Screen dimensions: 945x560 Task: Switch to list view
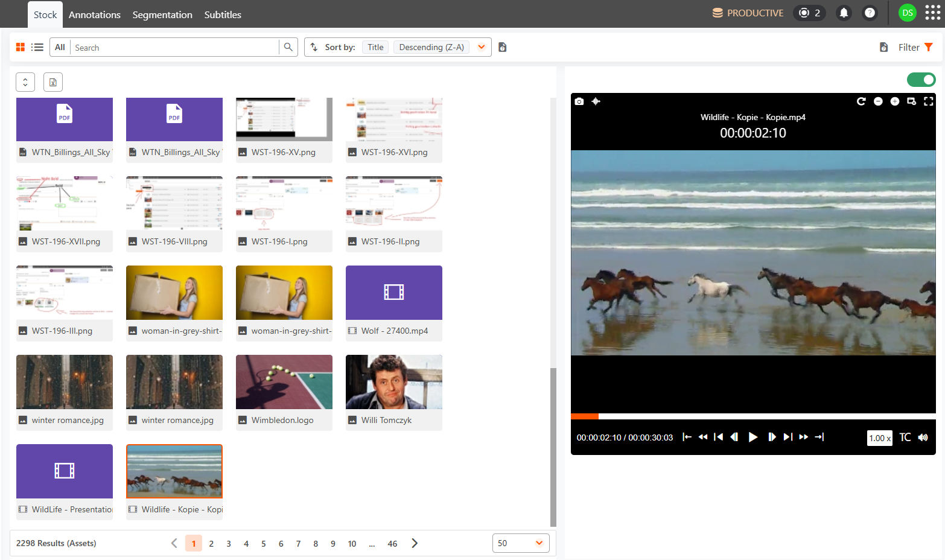37,47
